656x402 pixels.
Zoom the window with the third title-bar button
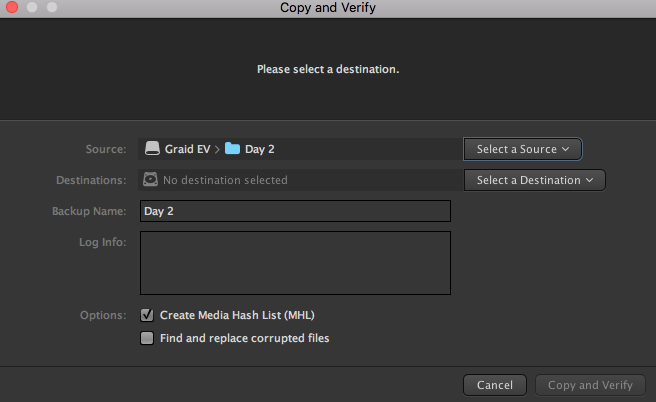tap(50, 7)
